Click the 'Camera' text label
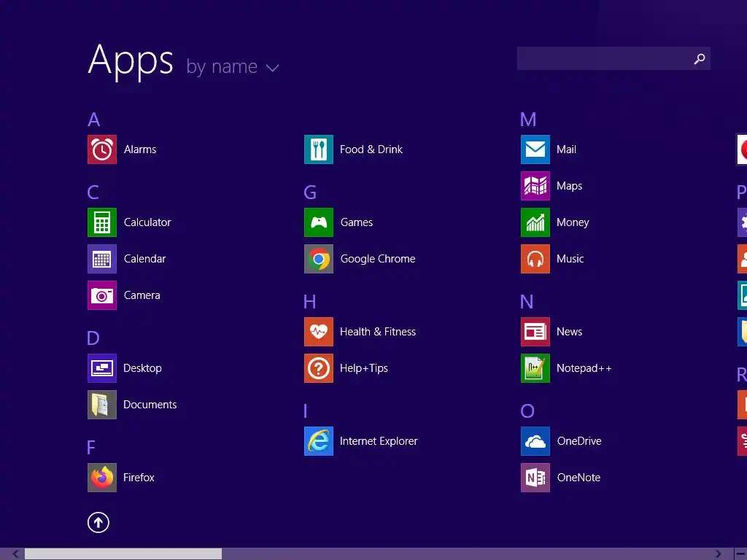Image resolution: width=747 pixels, height=560 pixels. click(142, 295)
